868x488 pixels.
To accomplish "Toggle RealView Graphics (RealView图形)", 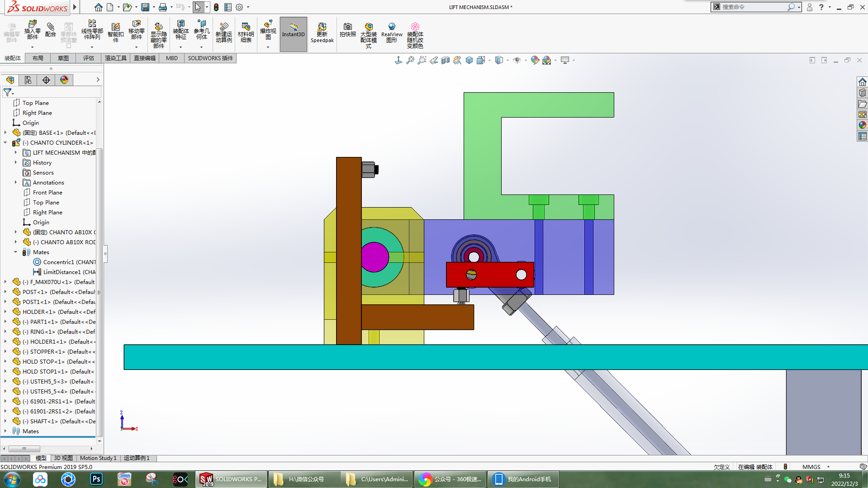I will point(392,32).
